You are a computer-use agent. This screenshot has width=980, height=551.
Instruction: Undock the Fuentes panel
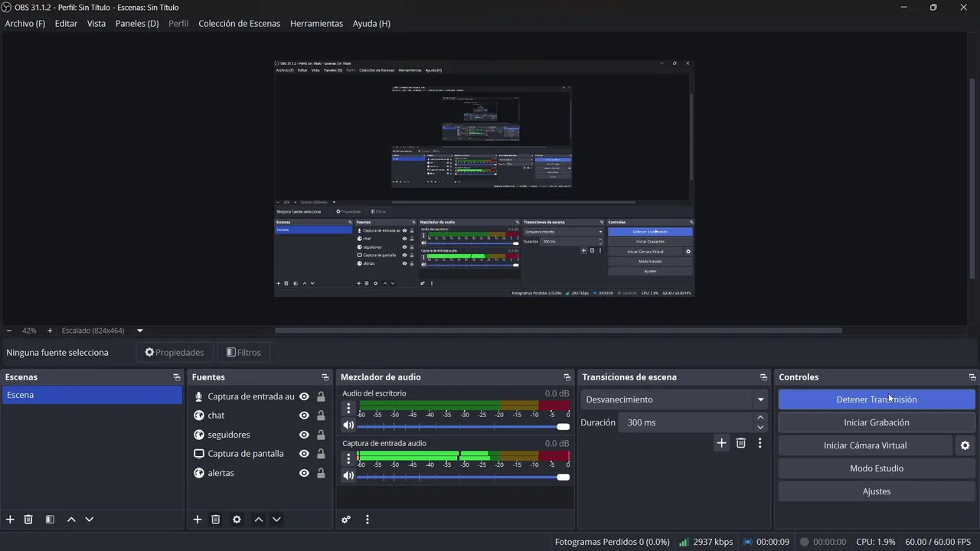(x=325, y=377)
